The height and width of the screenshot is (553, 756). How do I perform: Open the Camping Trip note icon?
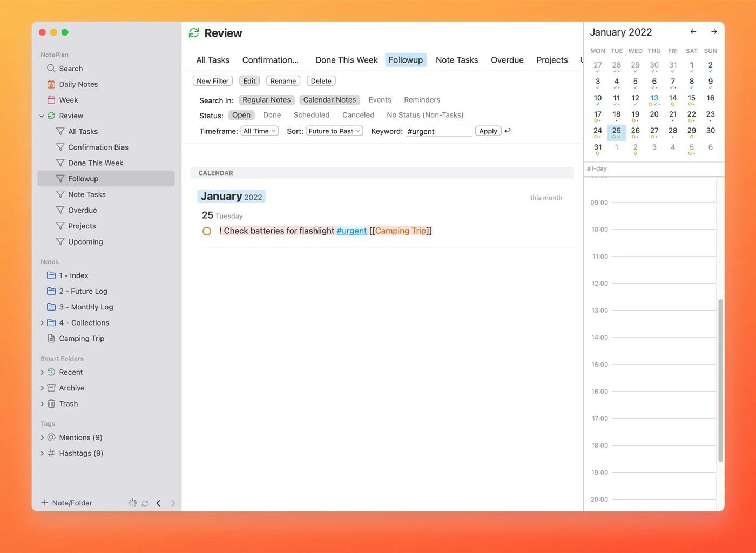tap(51, 339)
